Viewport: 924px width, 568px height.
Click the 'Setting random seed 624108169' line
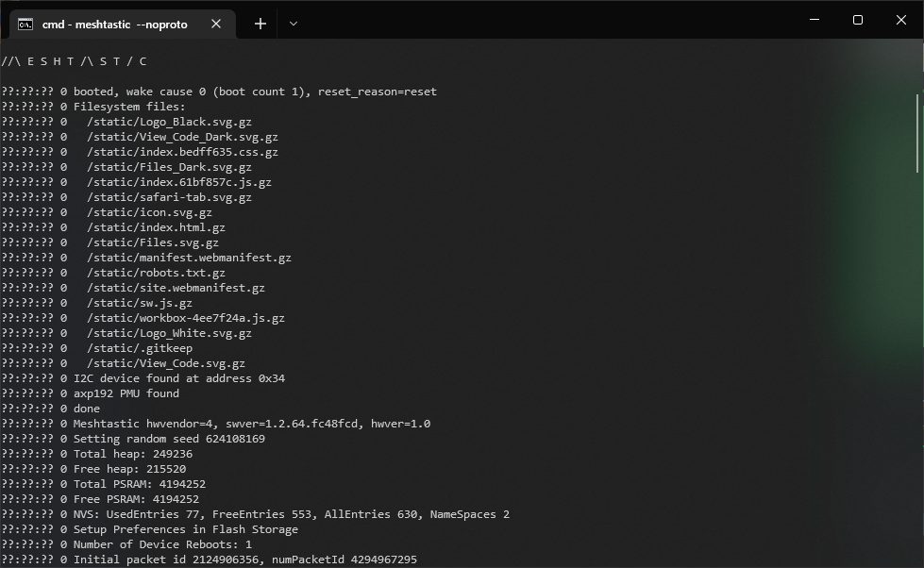(169, 439)
